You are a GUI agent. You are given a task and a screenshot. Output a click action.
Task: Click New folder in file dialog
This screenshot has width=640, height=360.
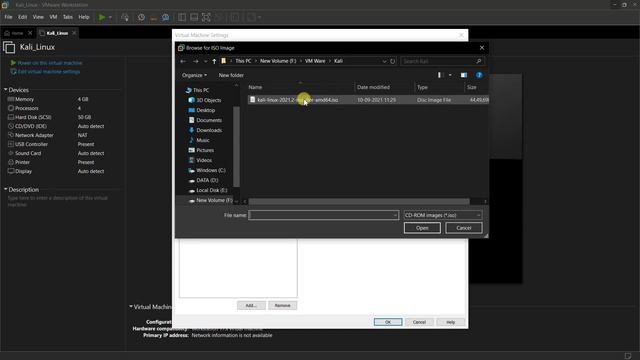231,75
